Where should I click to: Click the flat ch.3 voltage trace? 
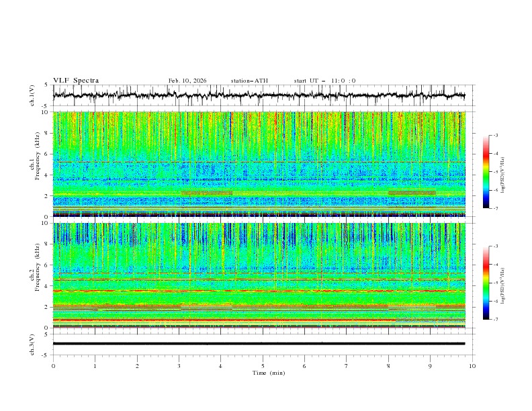click(259, 344)
